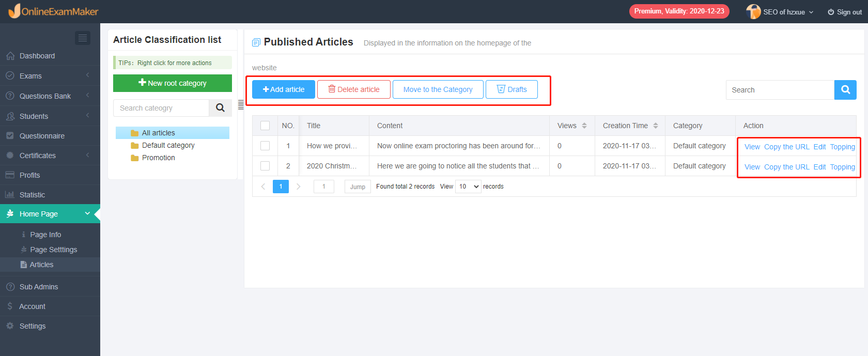
Task: Sort by Creation Time using sort arrows
Action: pos(656,126)
